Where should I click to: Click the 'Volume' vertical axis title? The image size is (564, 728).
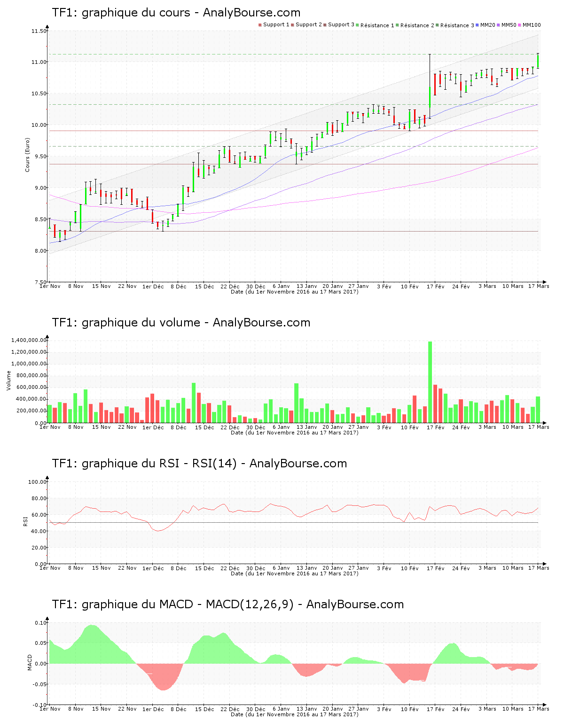[8, 380]
